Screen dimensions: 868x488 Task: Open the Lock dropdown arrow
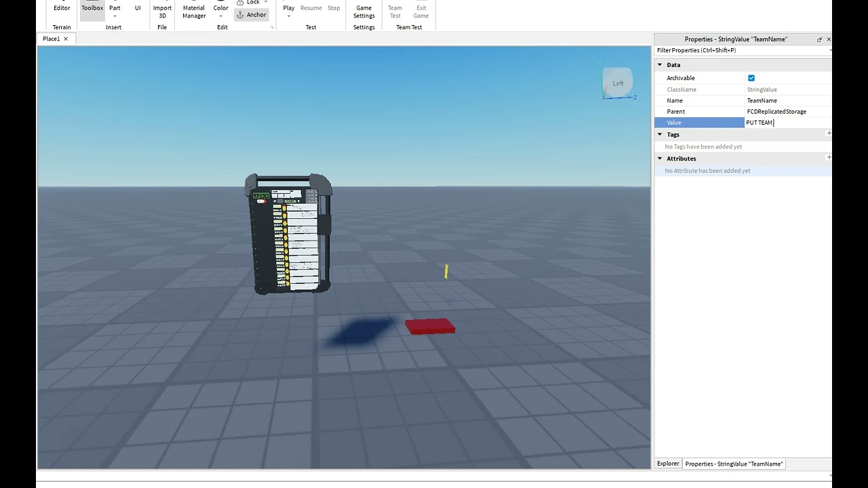click(267, 3)
